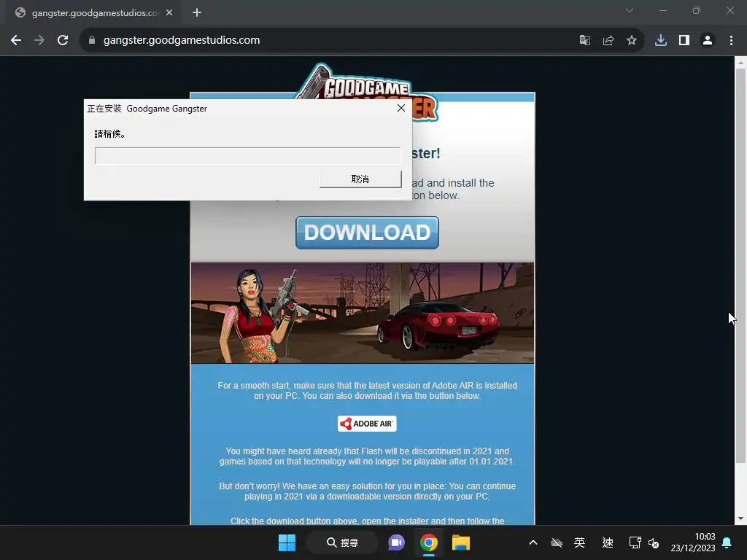This screenshot has width=747, height=560.
Task: Cancel installation with the 取消 button
Action: click(x=360, y=179)
